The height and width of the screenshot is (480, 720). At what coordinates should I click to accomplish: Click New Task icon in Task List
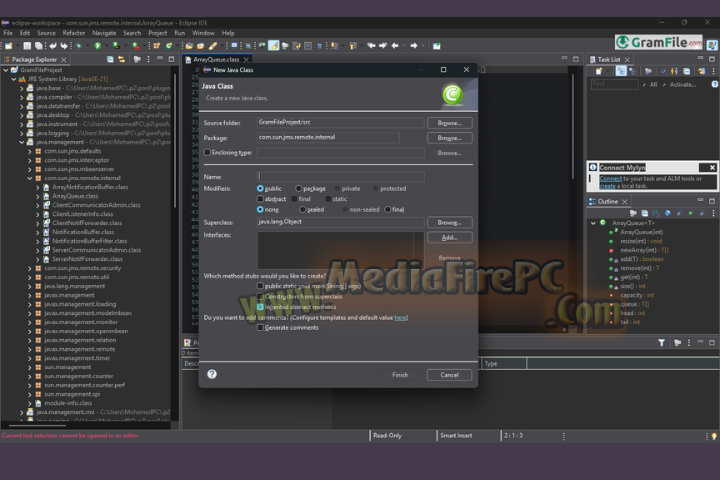[599, 71]
